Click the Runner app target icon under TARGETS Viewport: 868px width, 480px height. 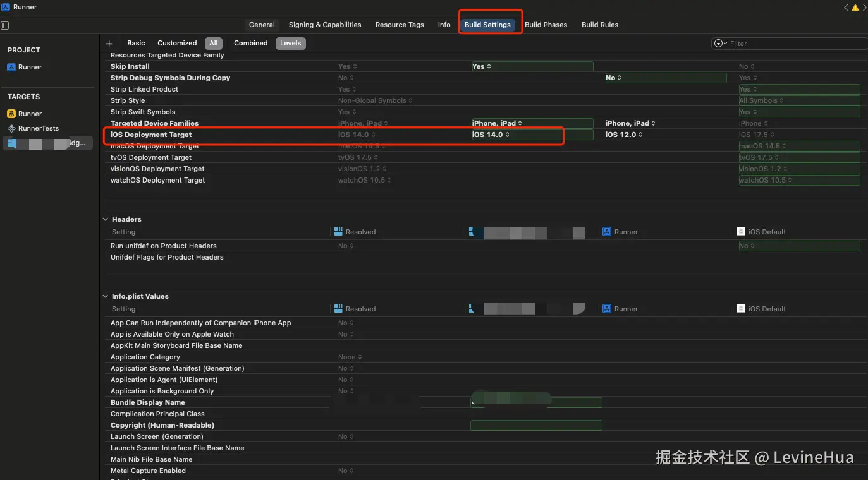[11, 114]
